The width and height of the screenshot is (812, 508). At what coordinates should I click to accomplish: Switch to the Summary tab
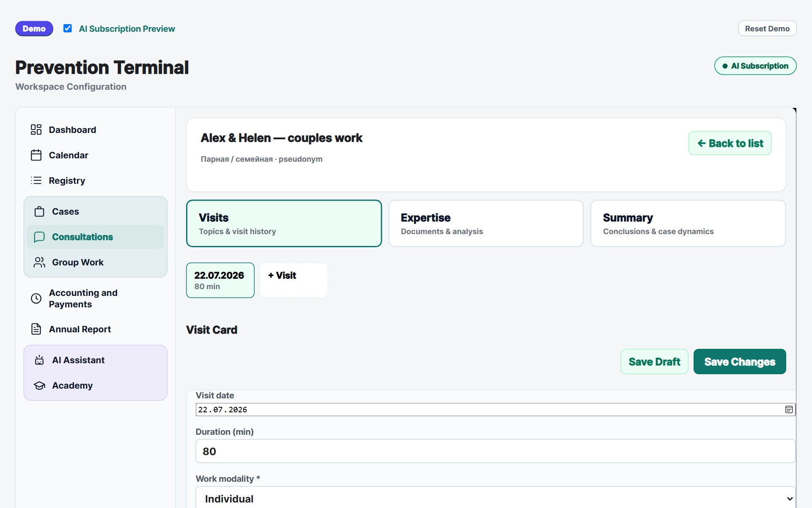click(688, 223)
